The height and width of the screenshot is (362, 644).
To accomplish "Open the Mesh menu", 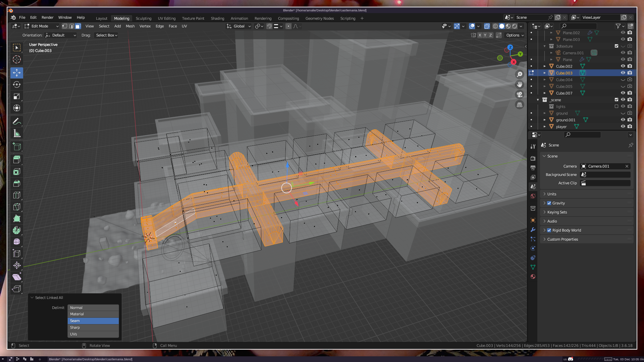I will click(130, 26).
